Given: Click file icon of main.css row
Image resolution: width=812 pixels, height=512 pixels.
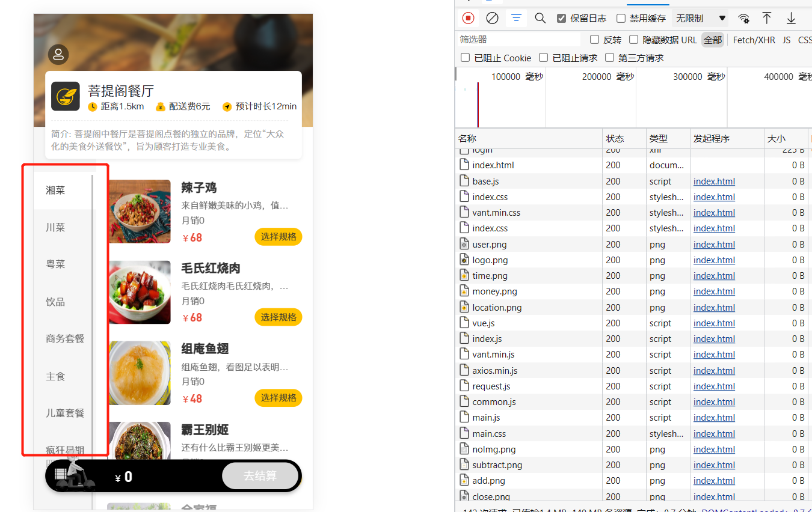Looking at the screenshot, I should (x=464, y=433).
